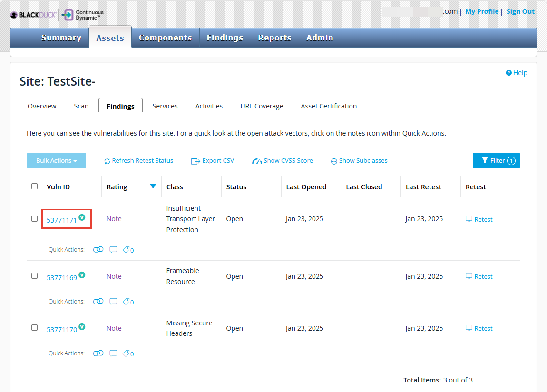The height and width of the screenshot is (392, 547).
Task: Open vulnerability 53771169
Action: (62, 278)
